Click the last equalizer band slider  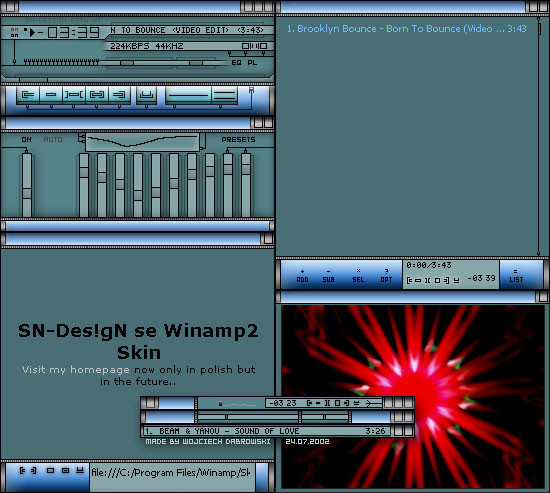coord(246,185)
